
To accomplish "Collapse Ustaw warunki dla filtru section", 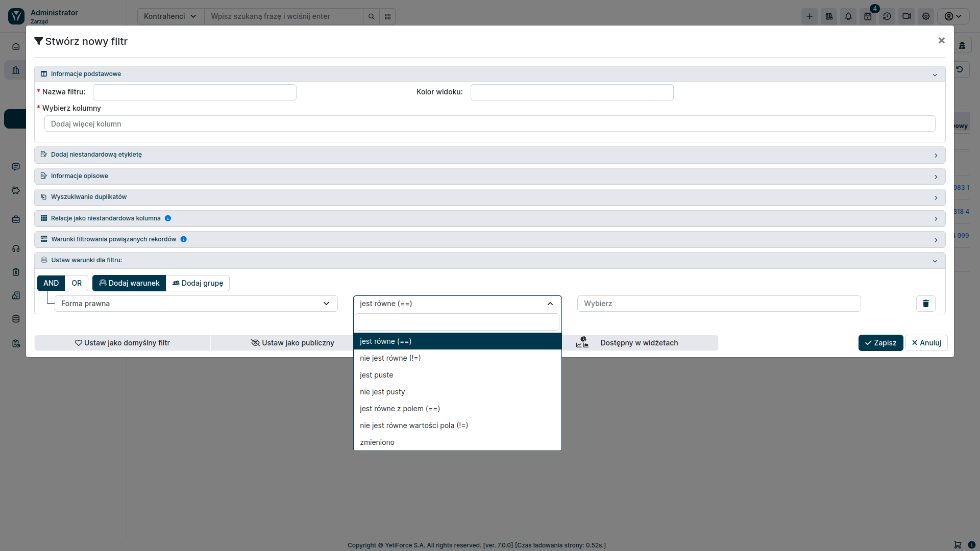I will 490,261.
